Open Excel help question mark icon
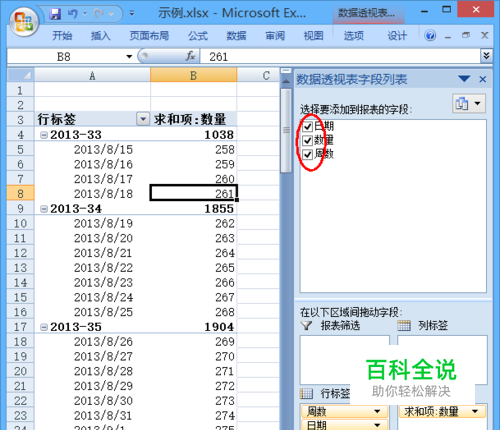Image resolution: width=500 pixels, height=430 pixels. (x=430, y=35)
